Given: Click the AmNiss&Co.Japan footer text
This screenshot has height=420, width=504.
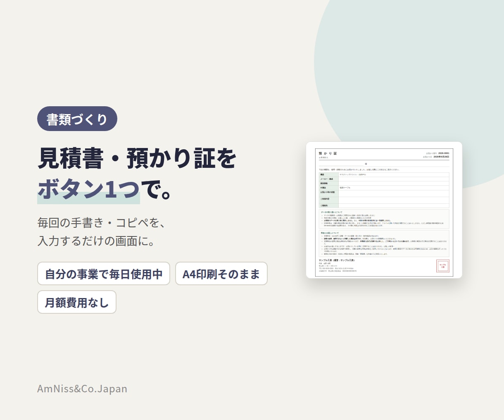Looking at the screenshot, I should (x=82, y=389).
